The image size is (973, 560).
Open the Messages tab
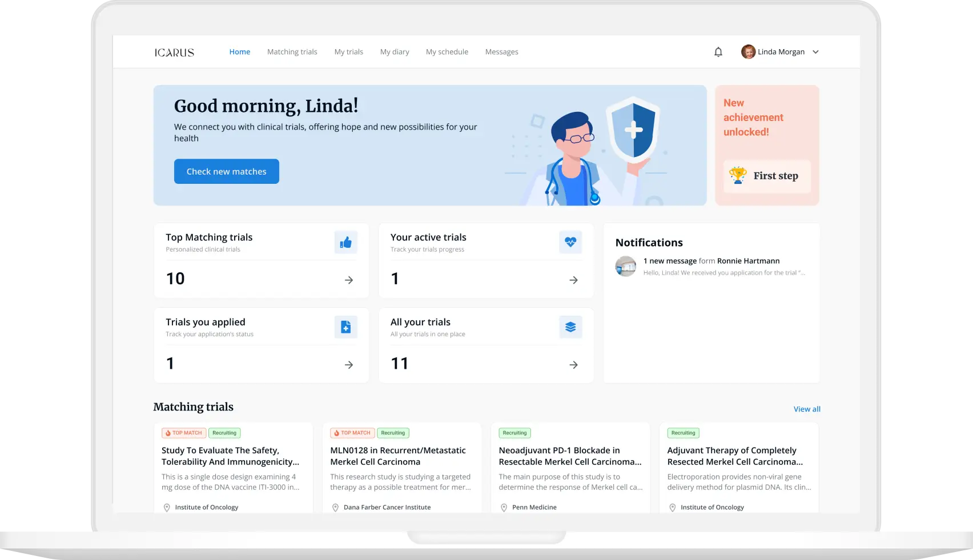501,52
